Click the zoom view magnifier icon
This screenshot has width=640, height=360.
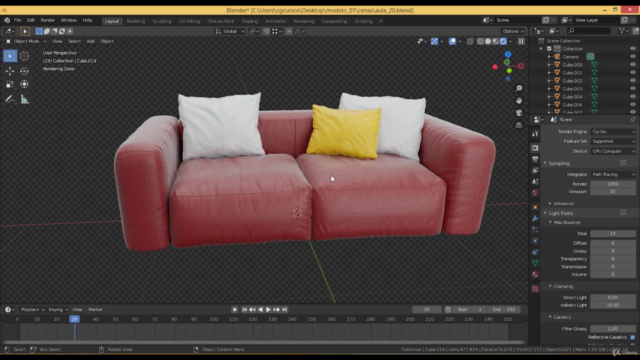pos(519,89)
